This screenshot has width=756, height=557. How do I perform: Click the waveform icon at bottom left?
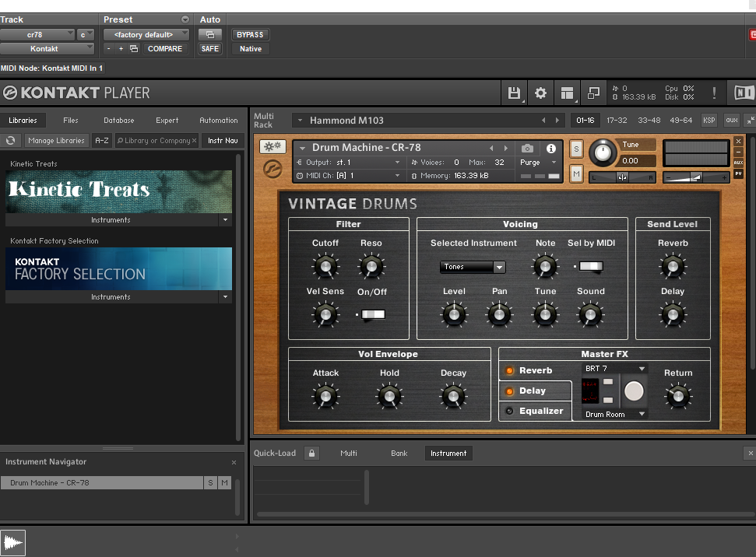pos(13,542)
